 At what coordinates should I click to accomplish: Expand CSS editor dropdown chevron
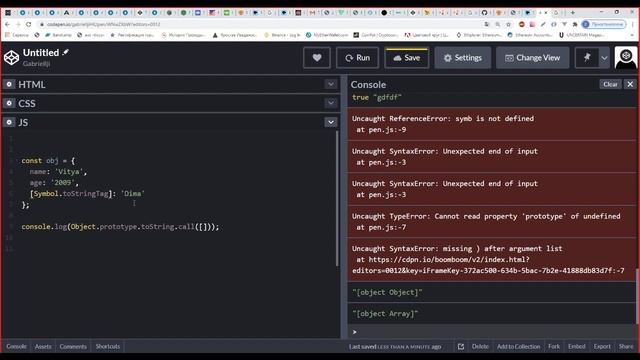tap(331, 103)
